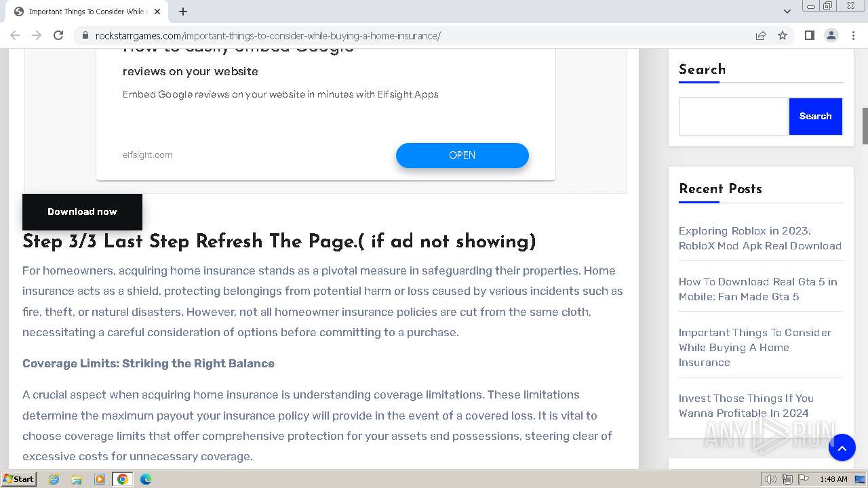Share this page via address bar icon

pyautogui.click(x=761, y=35)
